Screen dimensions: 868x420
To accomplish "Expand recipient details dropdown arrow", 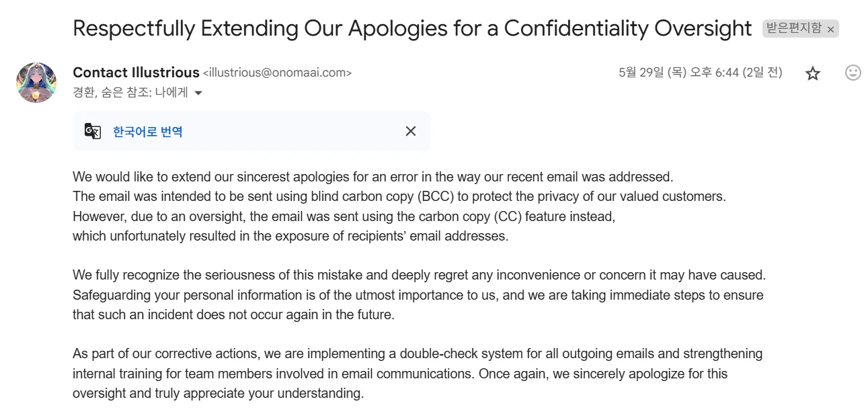I will pos(198,93).
